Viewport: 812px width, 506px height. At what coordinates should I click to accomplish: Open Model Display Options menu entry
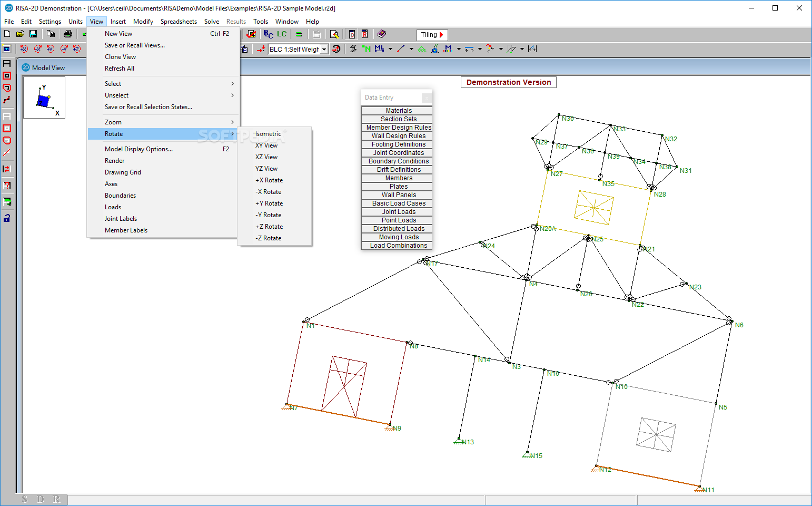[163, 149]
